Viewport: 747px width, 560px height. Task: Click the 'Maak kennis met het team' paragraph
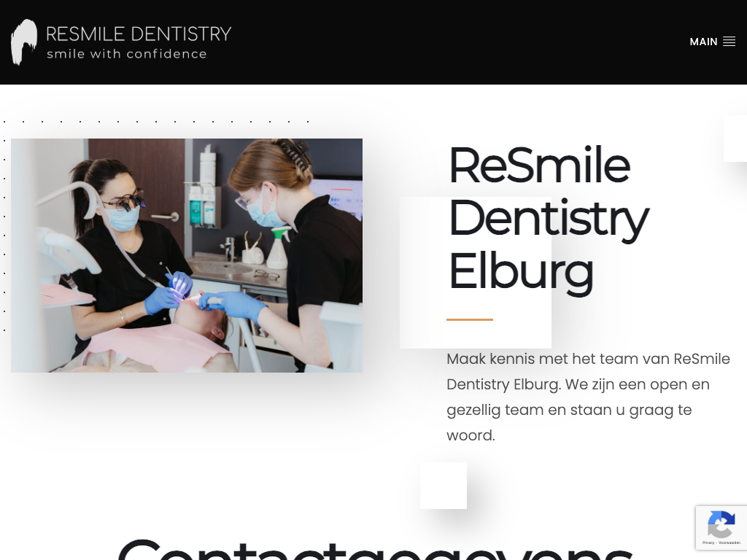(589, 397)
